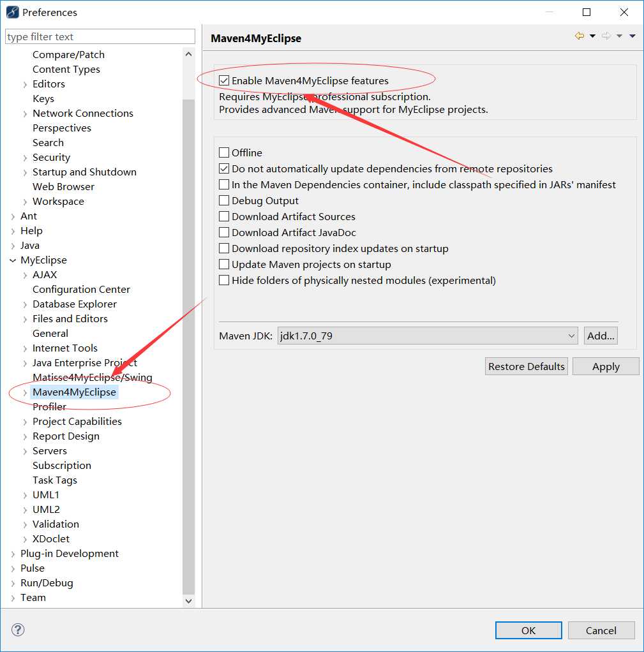The width and height of the screenshot is (644, 652).
Task: Select Report Design item
Action: coord(66,436)
